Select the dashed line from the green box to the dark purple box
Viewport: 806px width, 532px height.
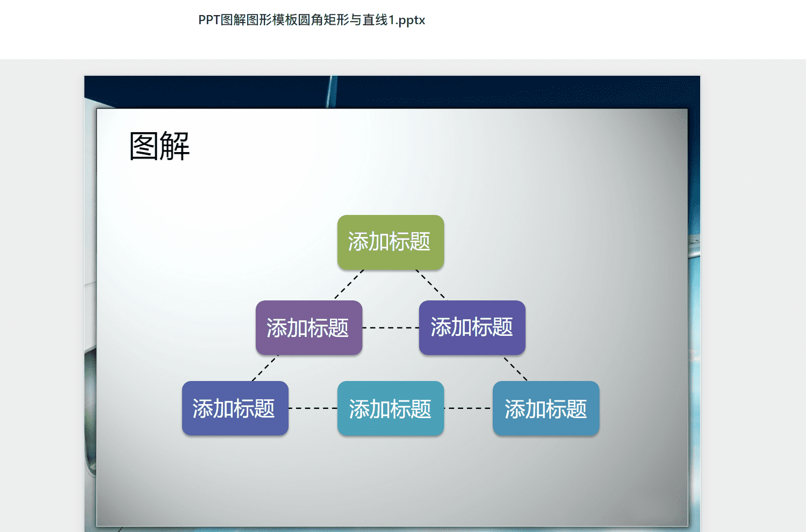pyautogui.click(x=431, y=284)
